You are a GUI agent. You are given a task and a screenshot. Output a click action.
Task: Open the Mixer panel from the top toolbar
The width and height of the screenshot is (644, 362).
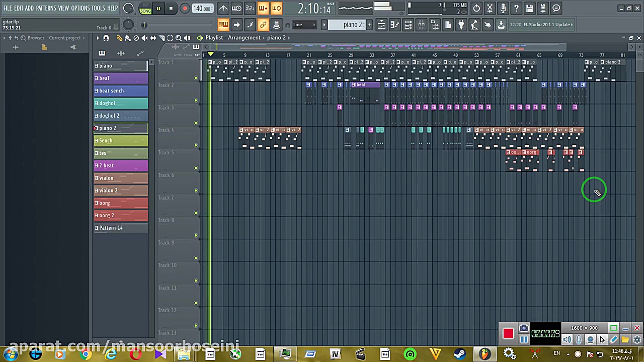(x=422, y=25)
